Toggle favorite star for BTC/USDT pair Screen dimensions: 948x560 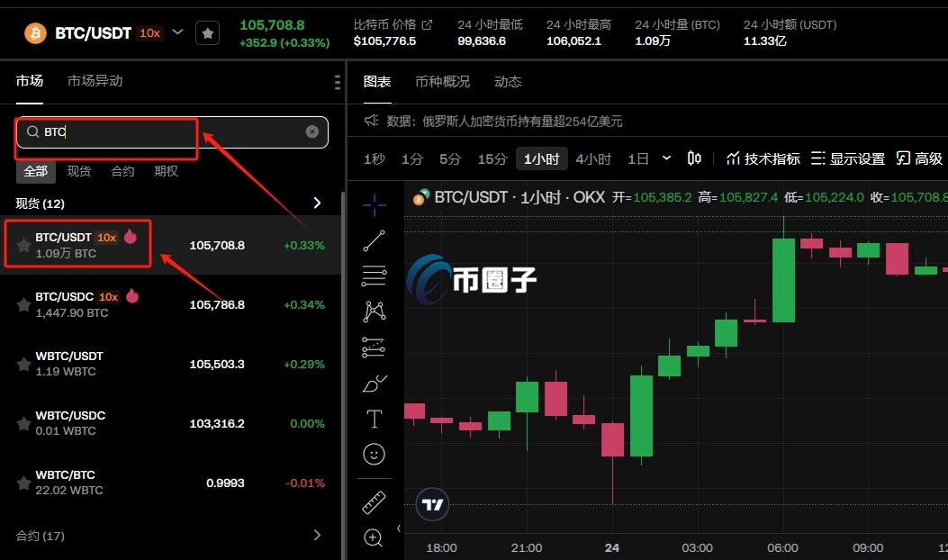tap(23, 244)
